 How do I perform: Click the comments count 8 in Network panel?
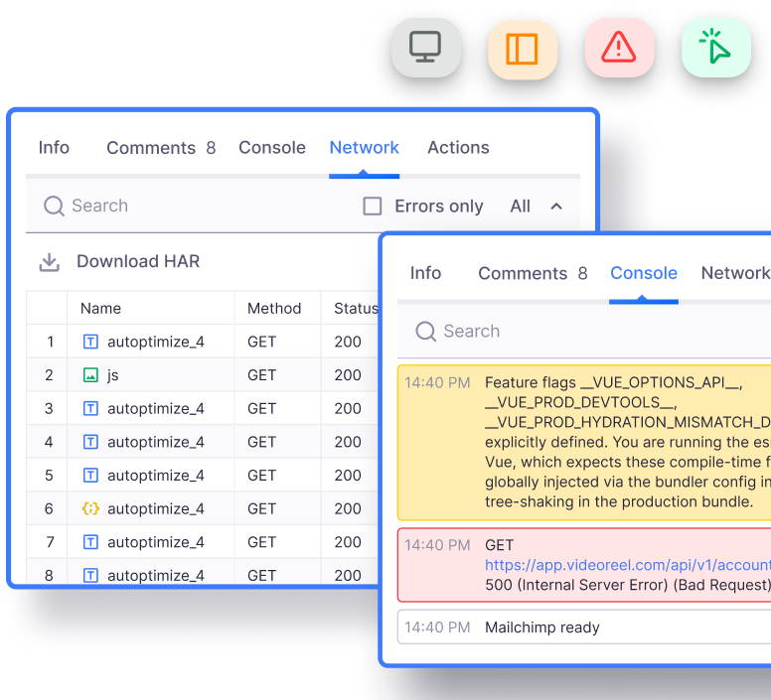[211, 148]
